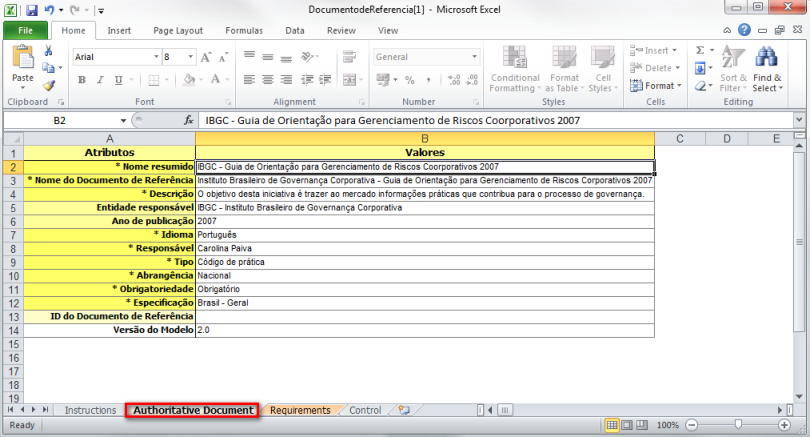Switch to the View tab
Image resolution: width=810 pixels, height=437 pixels.
tap(387, 30)
